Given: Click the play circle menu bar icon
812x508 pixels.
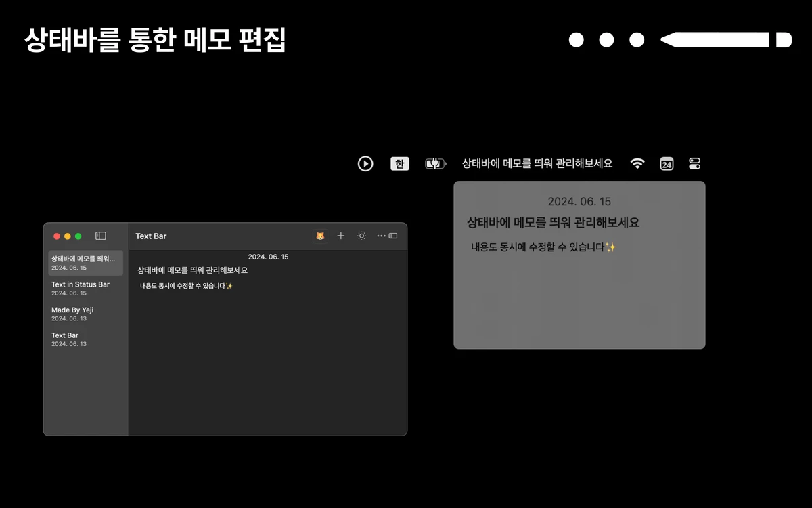Looking at the screenshot, I should 365,163.
